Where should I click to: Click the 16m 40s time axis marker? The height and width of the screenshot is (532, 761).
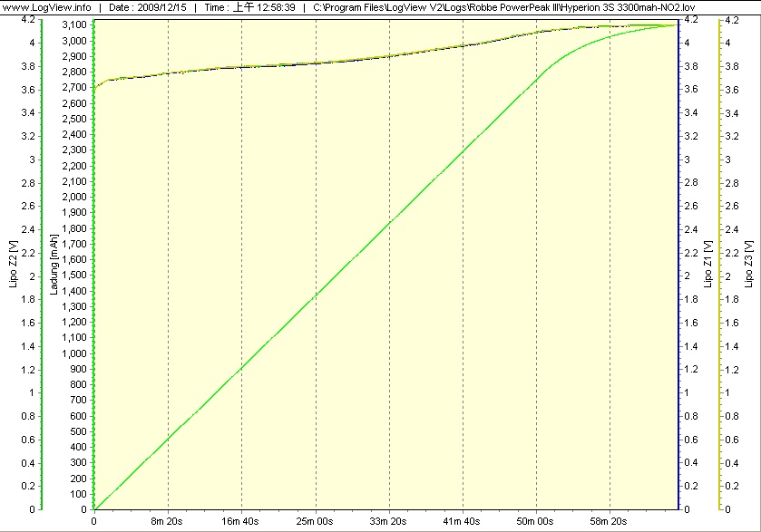coord(241,522)
